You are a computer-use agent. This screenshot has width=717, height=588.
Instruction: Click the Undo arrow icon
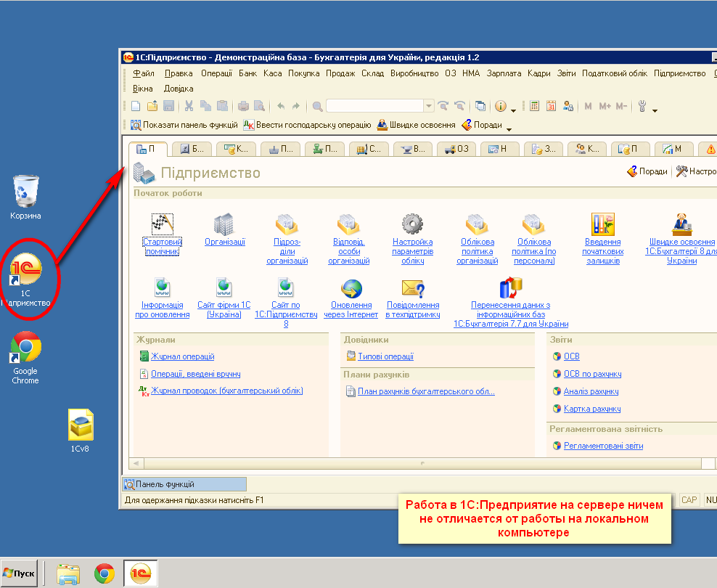coord(281,106)
